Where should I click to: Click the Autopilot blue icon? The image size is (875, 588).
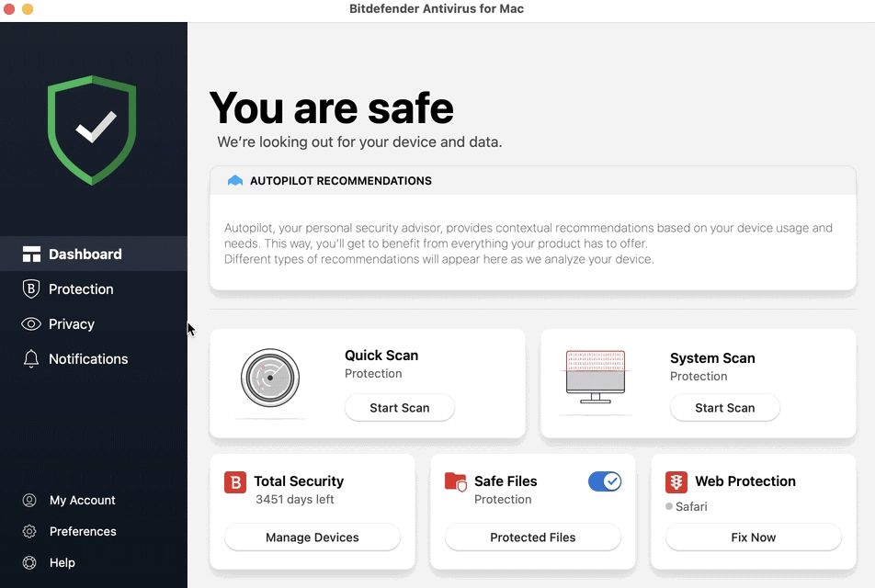[235, 181]
